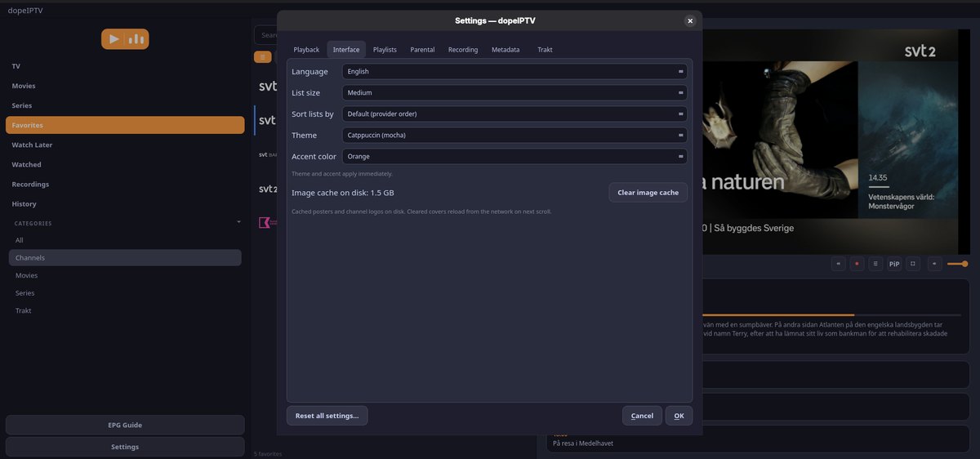Select the svt2 channel logo in list
Image resolution: width=980 pixels, height=459 pixels.
click(x=268, y=189)
